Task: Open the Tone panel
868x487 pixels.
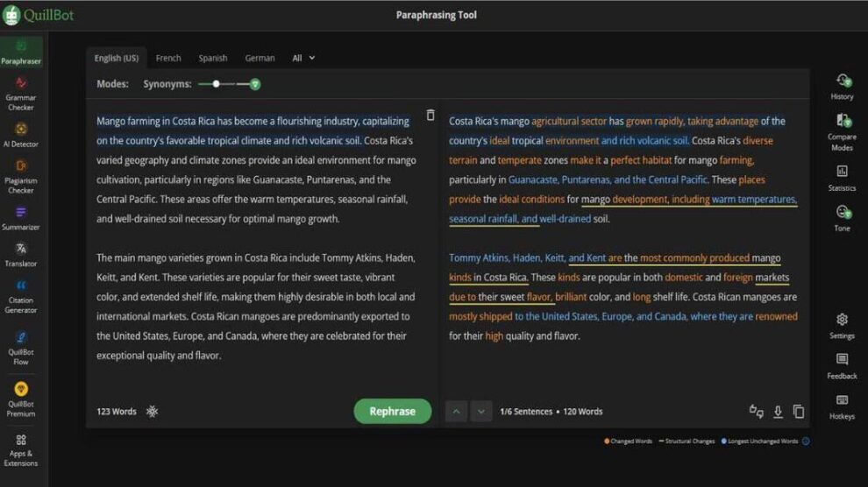Action: pyautogui.click(x=842, y=218)
